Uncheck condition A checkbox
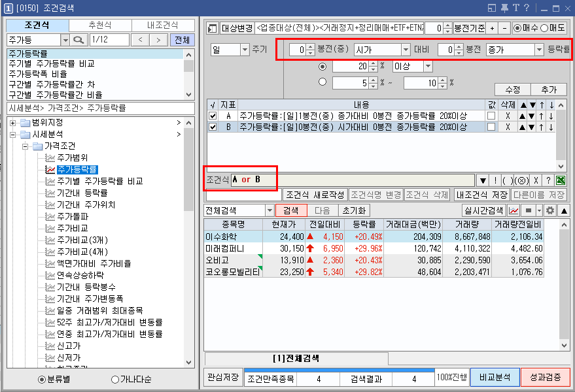This screenshot has width=575, height=392. [x=213, y=116]
